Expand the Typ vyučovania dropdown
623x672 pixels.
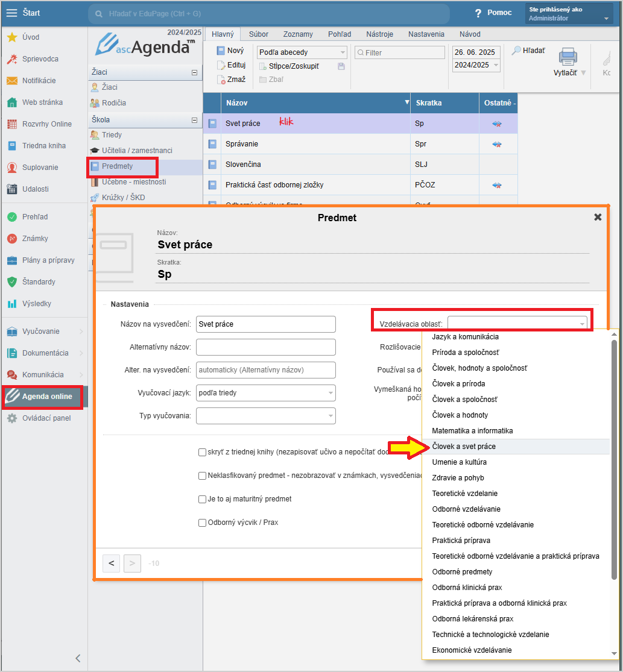point(266,416)
